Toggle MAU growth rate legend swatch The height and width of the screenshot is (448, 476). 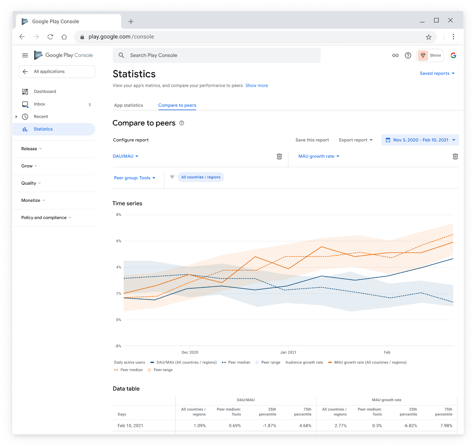pos(330,363)
